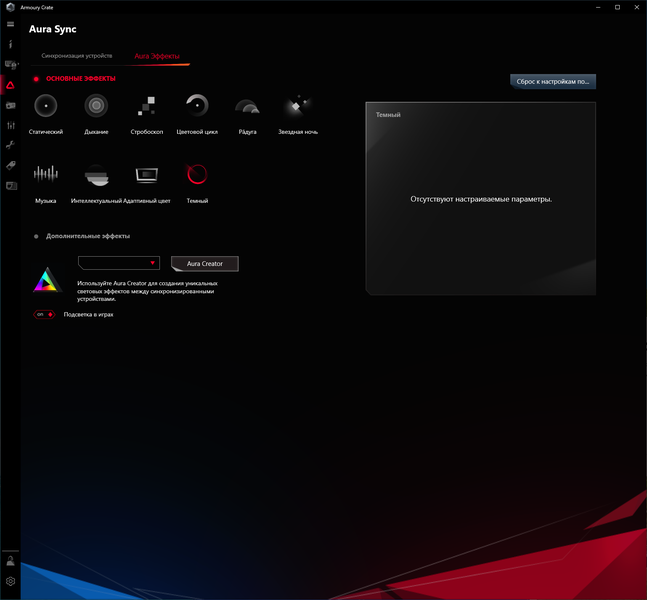The width and height of the screenshot is (647, 600).
Task: Maximize the Armoury Crate window
Action: pyautogui.click(x=617, y=7)
